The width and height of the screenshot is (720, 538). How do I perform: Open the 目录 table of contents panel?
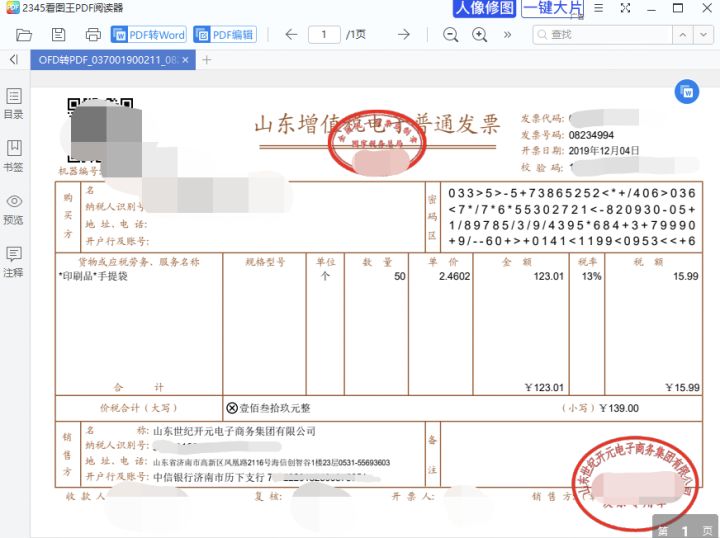pos(13,104)
